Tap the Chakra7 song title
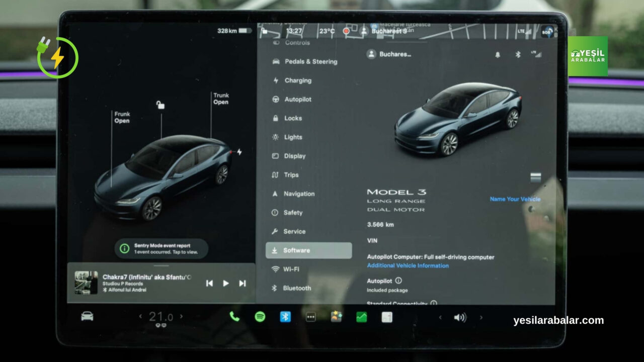The height and width of the screenshot is (362, 644). (x=147, y=277)
